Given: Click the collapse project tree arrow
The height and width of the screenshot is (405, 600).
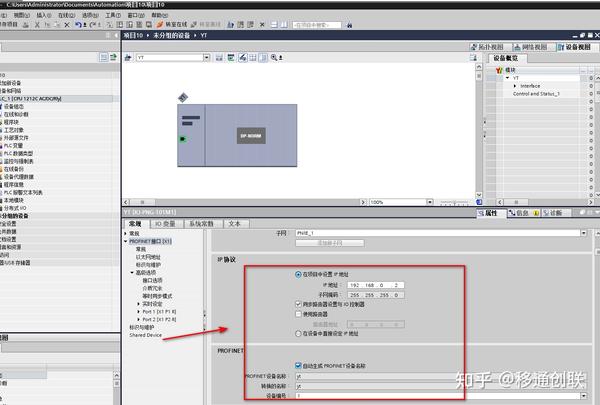Looking at the screenshot, I should click(116, 35).
